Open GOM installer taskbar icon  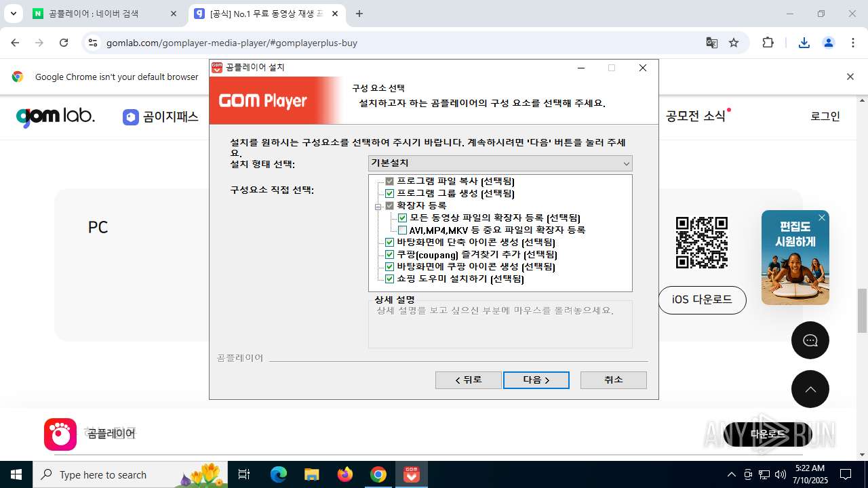pyautogui.click(x=412, y=474)
